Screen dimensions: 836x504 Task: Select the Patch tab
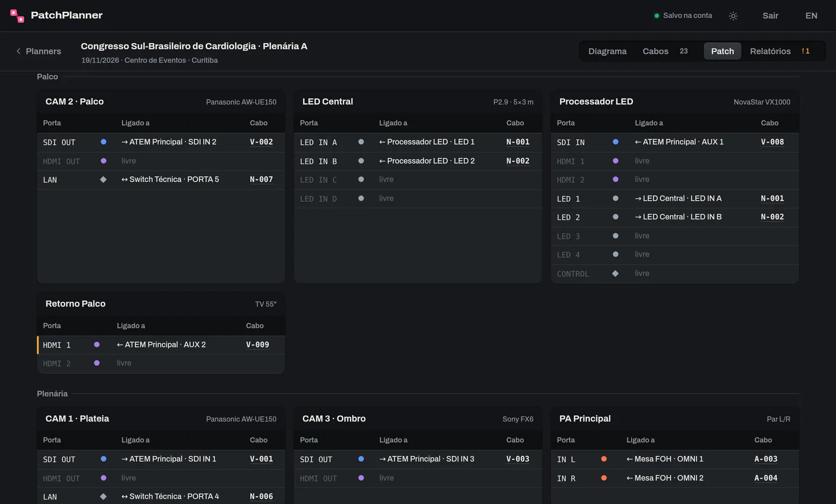point(723,51)
